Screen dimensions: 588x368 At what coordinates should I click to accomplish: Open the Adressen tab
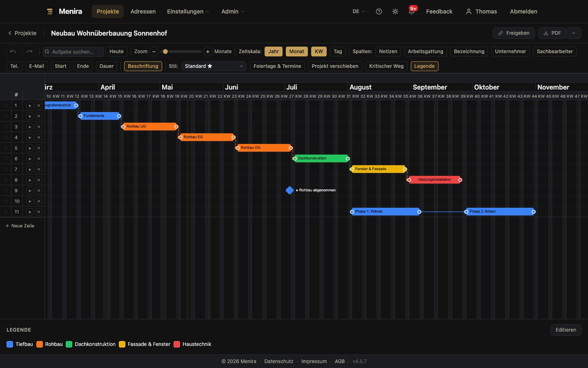[143, 11]
